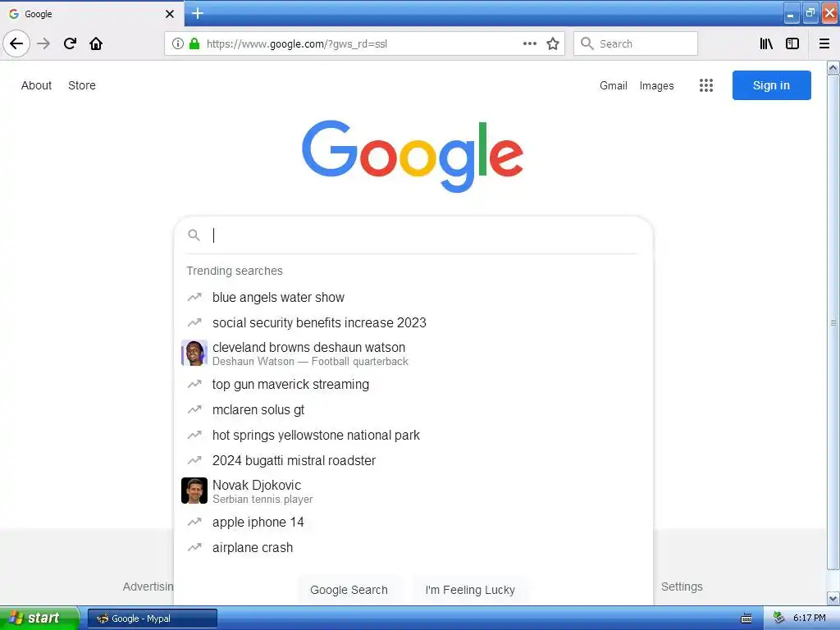Click Novak Djokovic's thumbnail photo
This screenshot has height=630, width=840.
(x=194, y=491)
